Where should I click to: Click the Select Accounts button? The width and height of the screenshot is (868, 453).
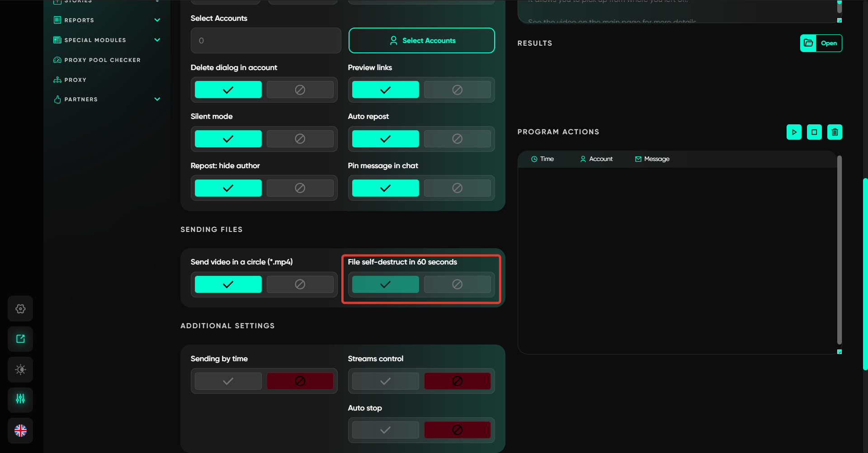(x=421, y=41)
